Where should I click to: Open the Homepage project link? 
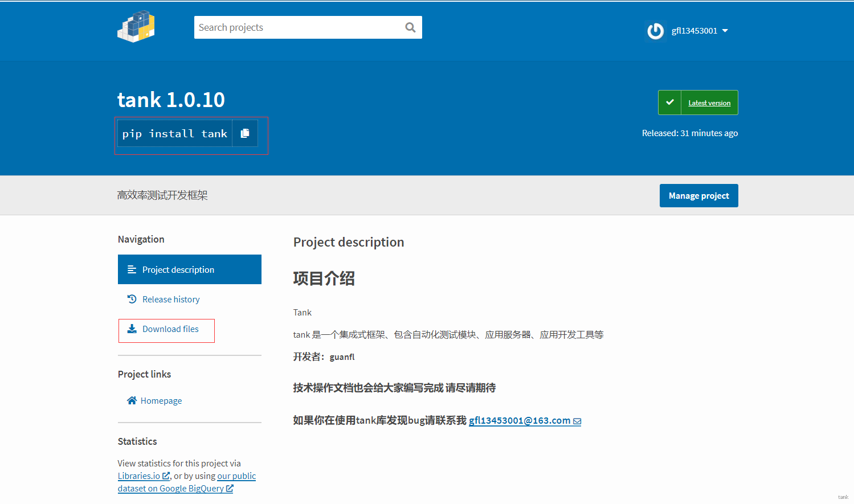161,401
